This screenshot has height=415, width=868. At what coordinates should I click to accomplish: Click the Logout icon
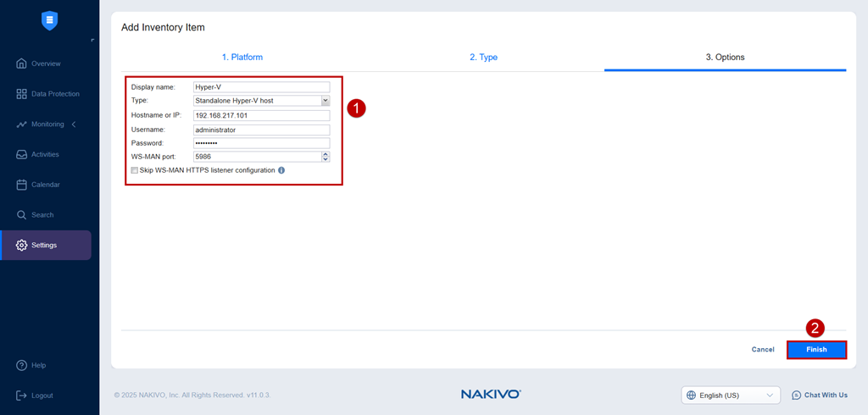click(x=21, y=396)
